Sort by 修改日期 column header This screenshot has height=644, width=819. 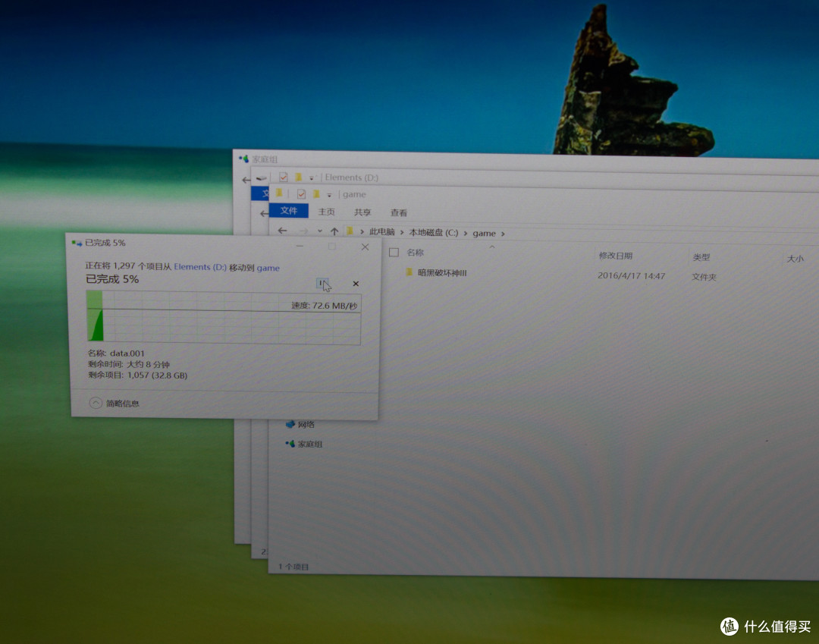(x=615, y=256)
